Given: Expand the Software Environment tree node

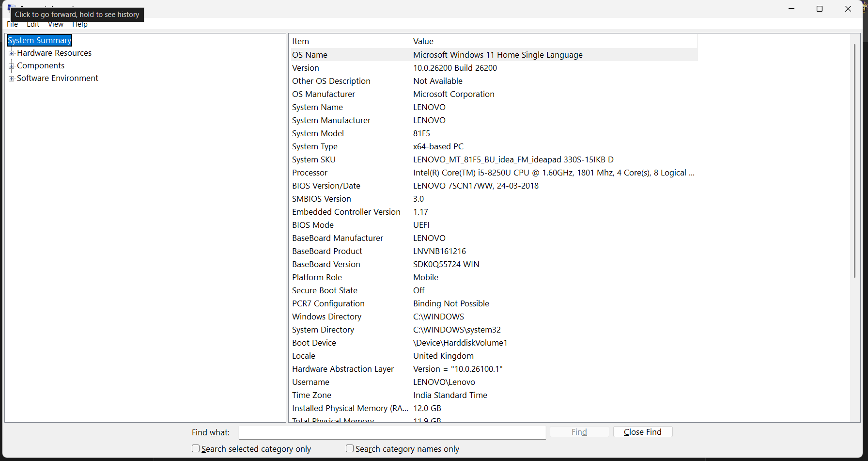Looking at the screenshot, I should [x=12, y=79].
